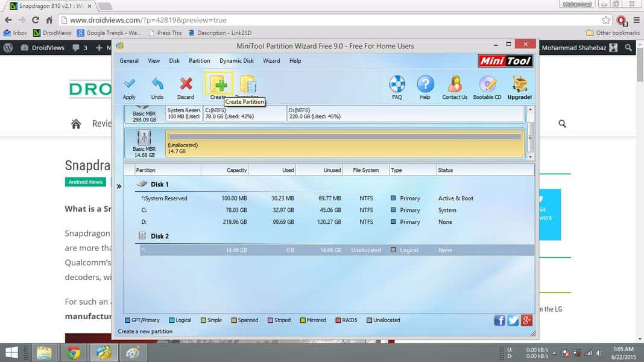644x362 pixels.
Task: Click disk map scrollbar down arrow
Action: (530, 157)
